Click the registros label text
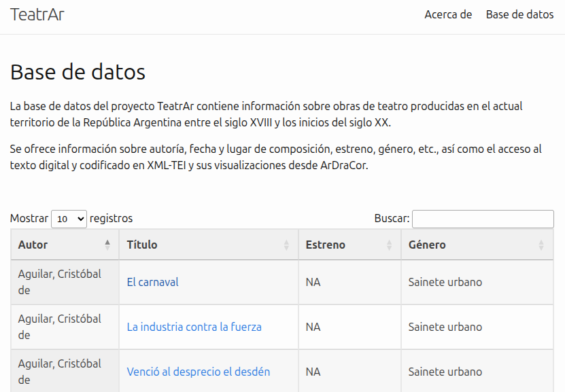 coord(111,219)
